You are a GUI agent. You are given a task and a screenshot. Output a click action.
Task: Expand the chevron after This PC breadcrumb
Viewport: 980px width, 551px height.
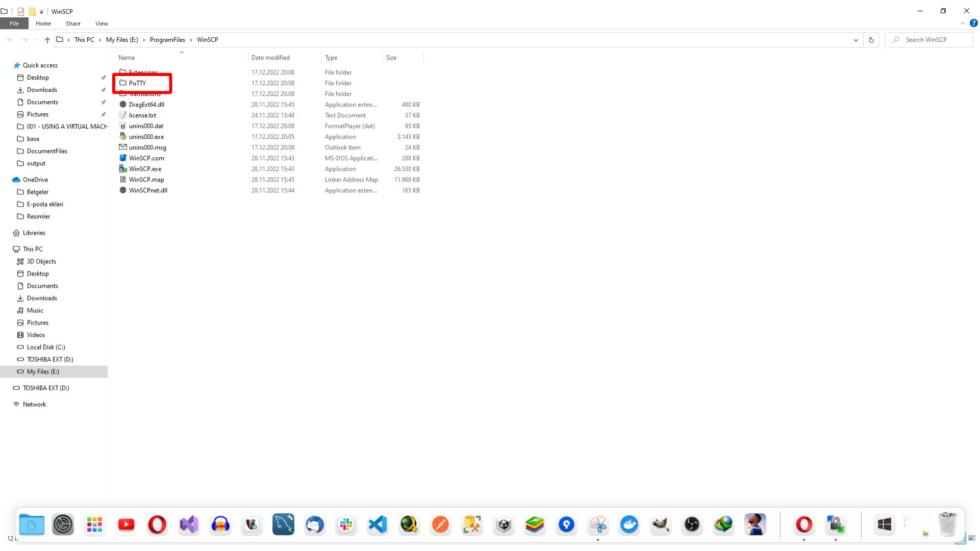[x=100, y=40]
